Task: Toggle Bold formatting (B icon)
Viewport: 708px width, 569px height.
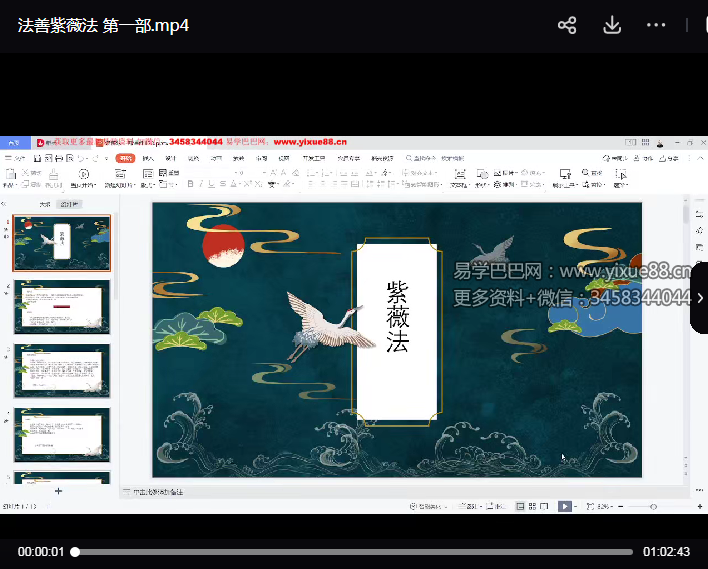Action: (x=190, y=184)
